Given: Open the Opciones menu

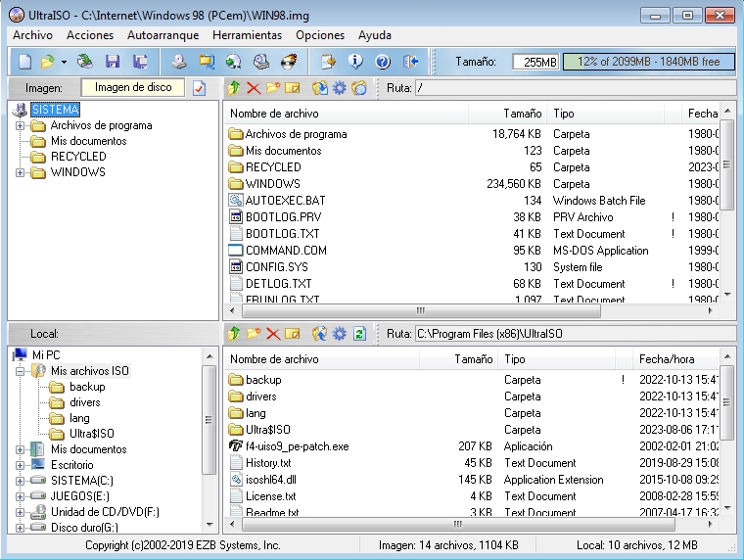Looking at the screenshot, I should [x=320, y=35].
